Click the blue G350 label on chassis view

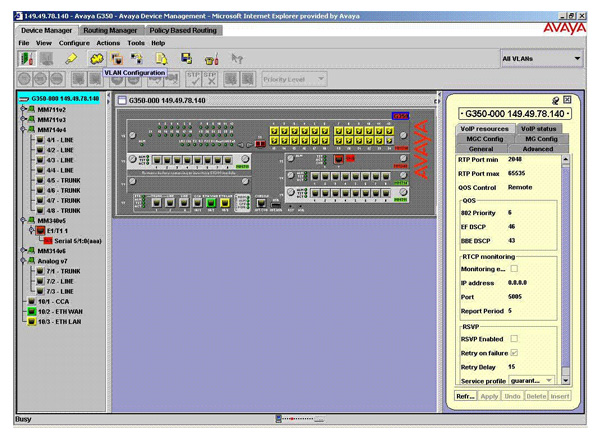[401, 116]
